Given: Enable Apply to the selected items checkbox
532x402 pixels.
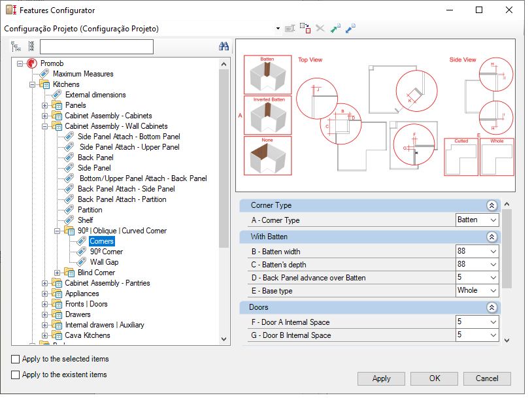Looking at the screenshot, I should click(15, 359).
